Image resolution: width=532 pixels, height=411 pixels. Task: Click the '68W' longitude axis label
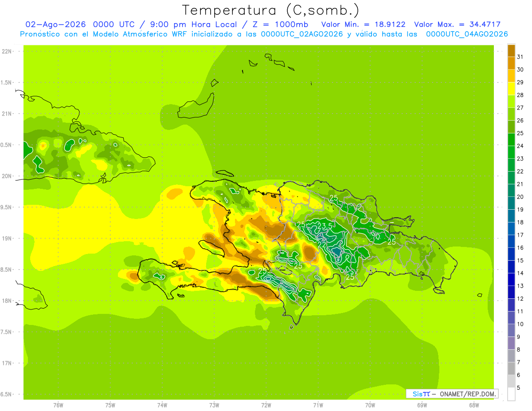click(474, 405)
